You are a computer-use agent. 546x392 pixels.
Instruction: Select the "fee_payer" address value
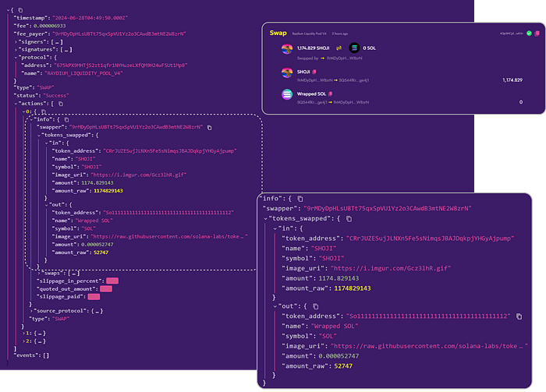pyautogui.click(x=119, y=34)
